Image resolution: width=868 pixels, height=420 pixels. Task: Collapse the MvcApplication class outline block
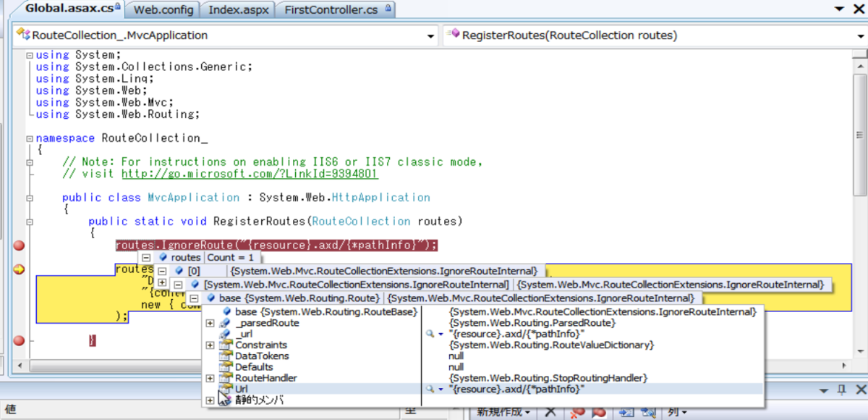point(28,198)
